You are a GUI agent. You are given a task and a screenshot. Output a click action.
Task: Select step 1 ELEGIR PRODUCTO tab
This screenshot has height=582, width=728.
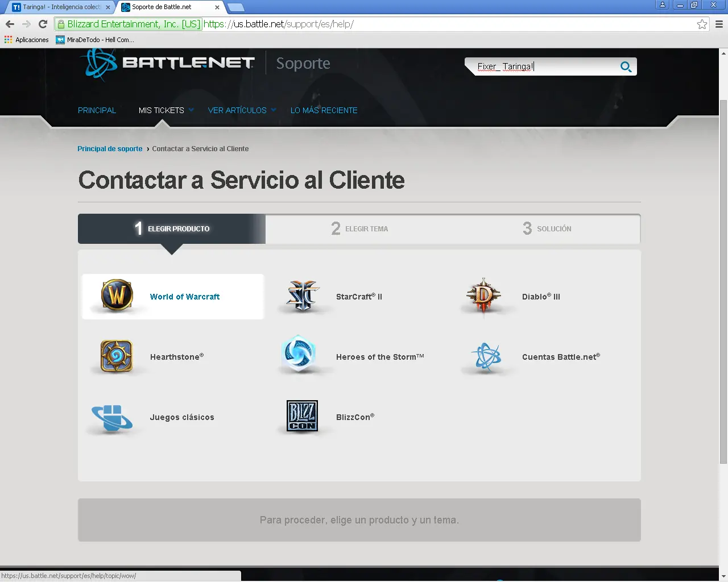pyautogui.click(x=172, y=228)
